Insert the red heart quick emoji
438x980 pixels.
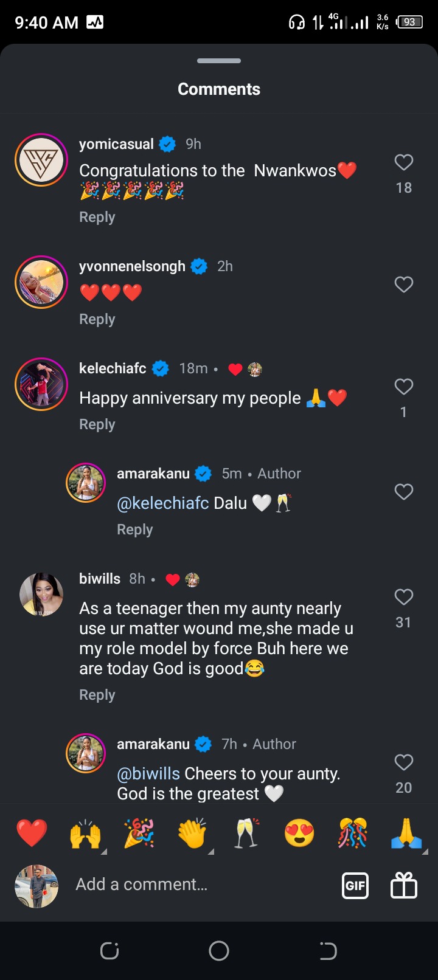tap(32, 833)
